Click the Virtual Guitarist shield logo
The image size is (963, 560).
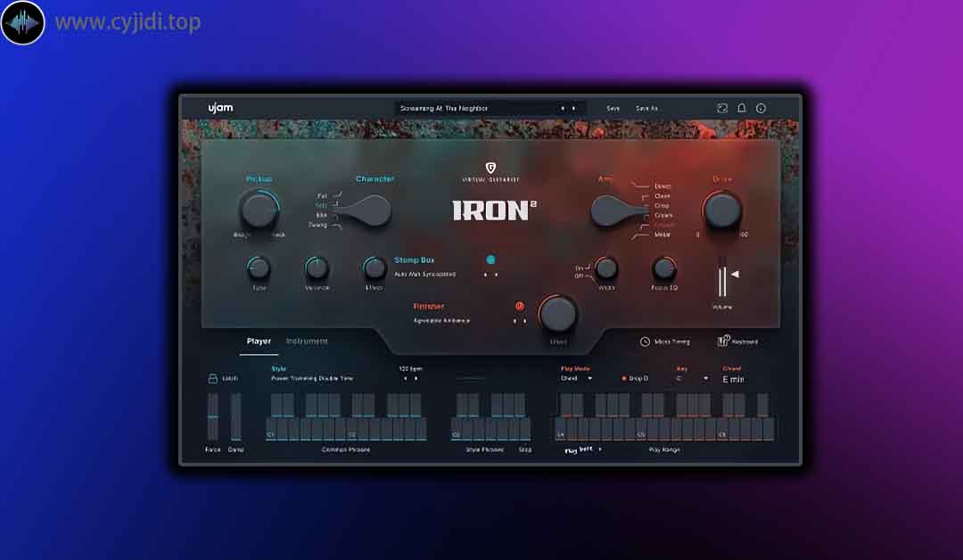[x=490, y=168]
